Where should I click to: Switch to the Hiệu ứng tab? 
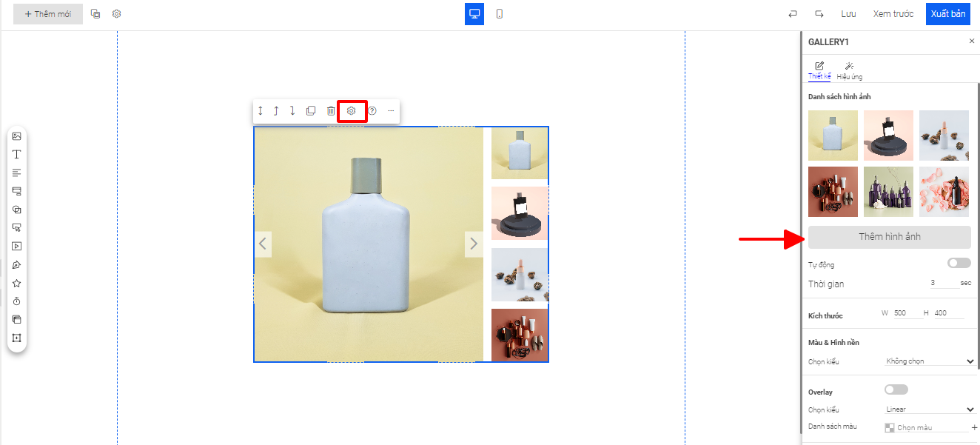point(849,71)
